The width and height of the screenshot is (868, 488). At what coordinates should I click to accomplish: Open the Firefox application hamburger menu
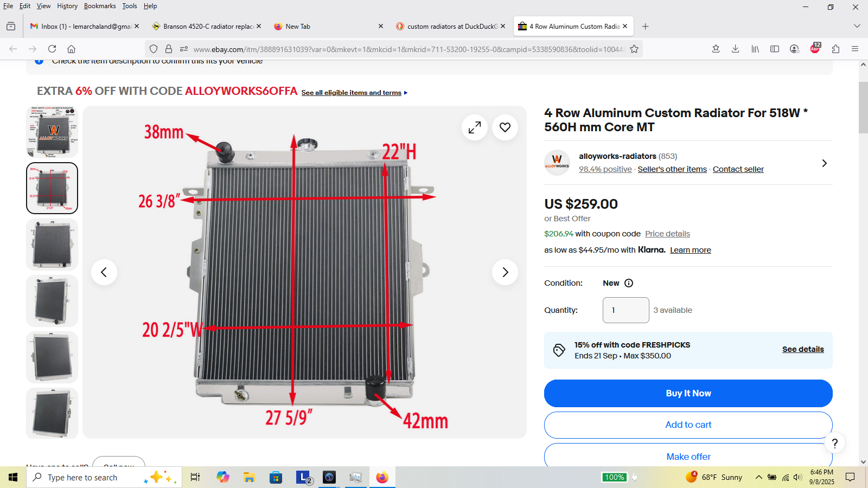click(x=855, y=49)
